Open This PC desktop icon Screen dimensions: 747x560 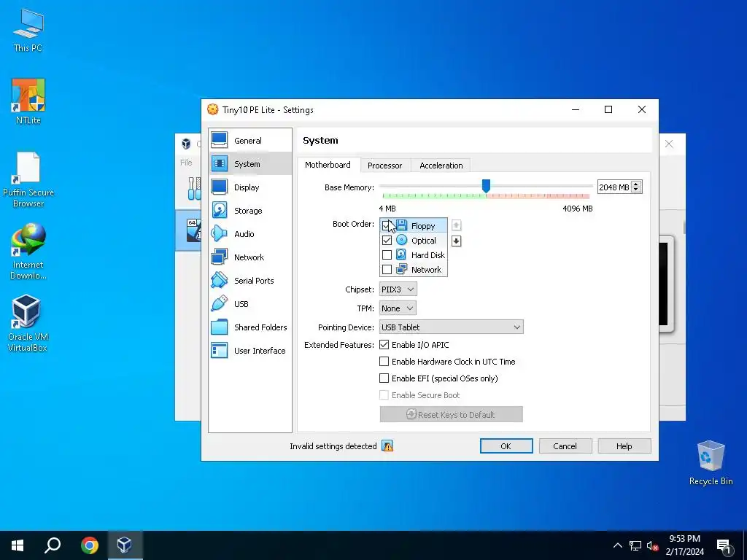pos(28,31)
